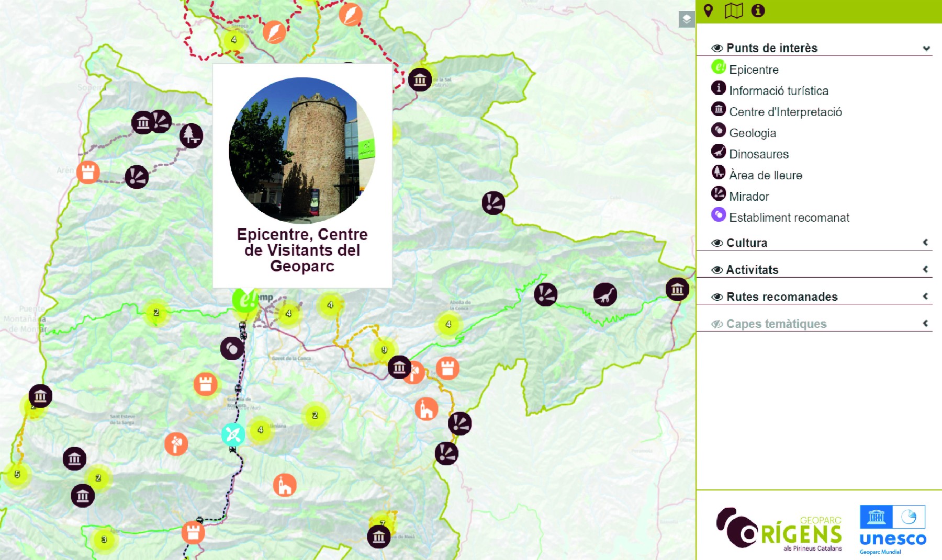This screenshot has height=560, width=942.
Task: Toggle visibility of Punts de interès
Action: pos(717,48)
